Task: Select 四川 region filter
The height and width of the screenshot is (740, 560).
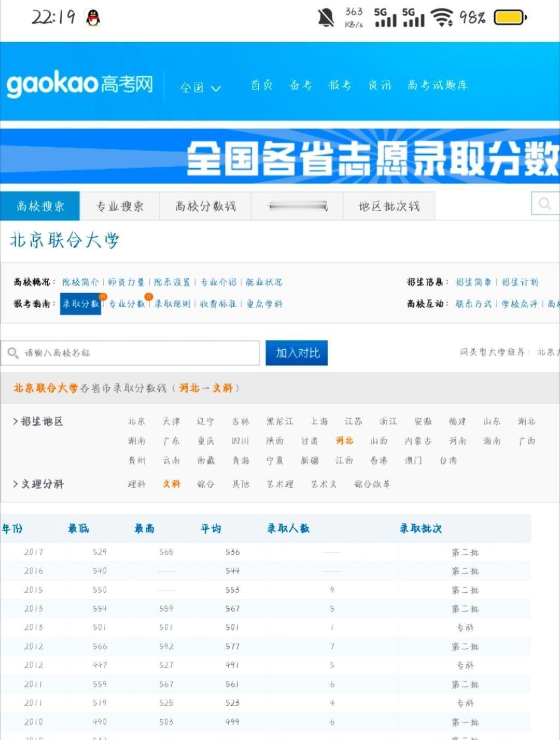Action: pyautogui.click(x=240, y=441)
